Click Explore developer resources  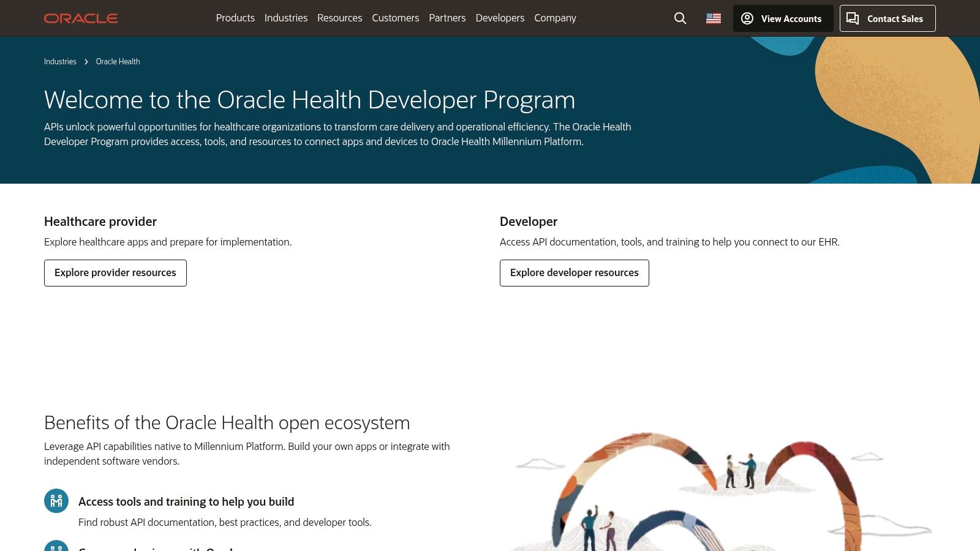(574, 272)
